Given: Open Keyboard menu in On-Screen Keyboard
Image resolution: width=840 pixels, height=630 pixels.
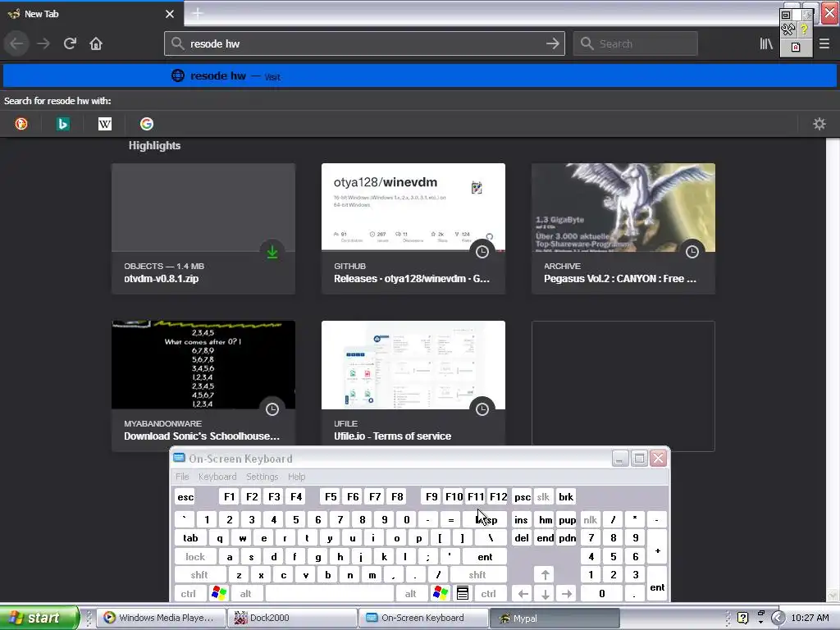Looking at the screenshot, I should (x=217, y=477).
